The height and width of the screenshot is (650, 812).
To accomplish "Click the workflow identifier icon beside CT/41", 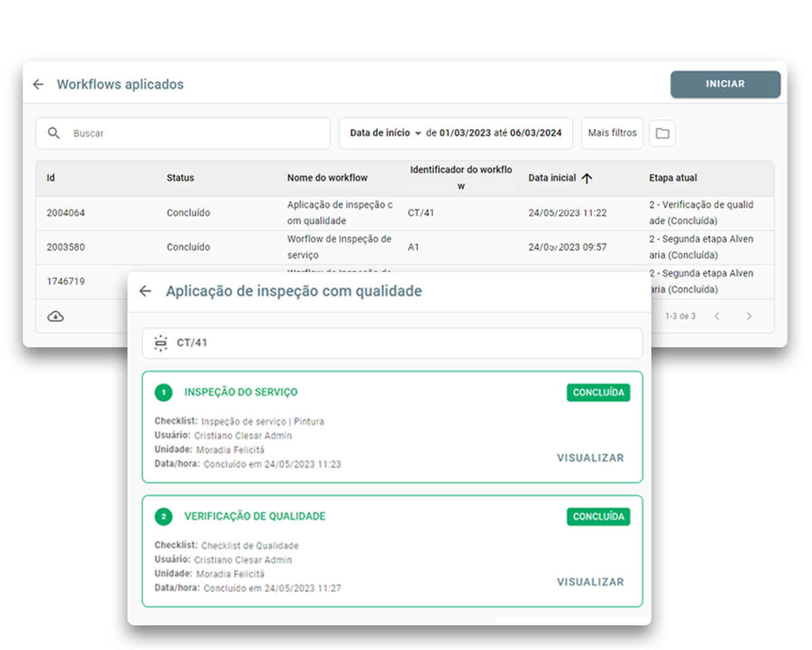I will (161, 343).
